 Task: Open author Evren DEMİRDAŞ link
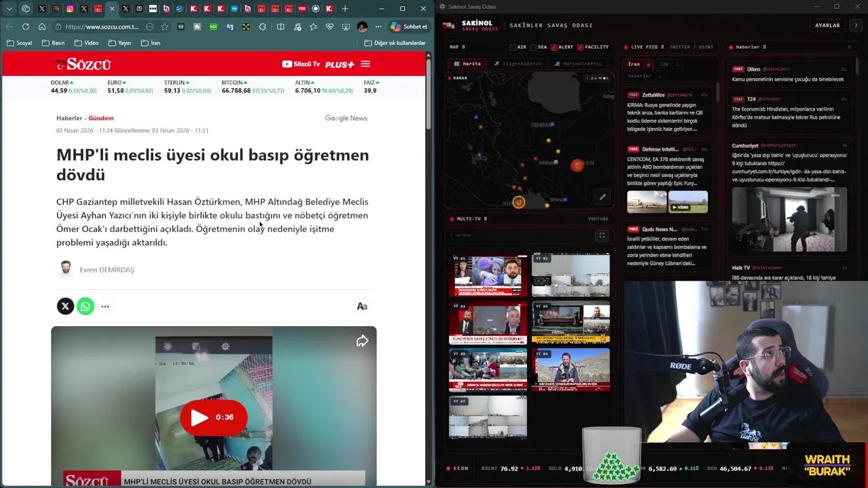(x=106, y=270)
